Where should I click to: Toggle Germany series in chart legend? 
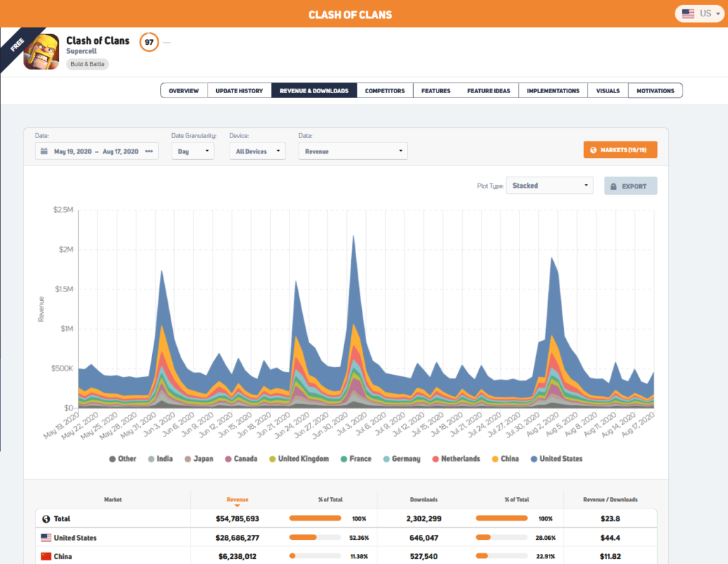tap(402, 459)
